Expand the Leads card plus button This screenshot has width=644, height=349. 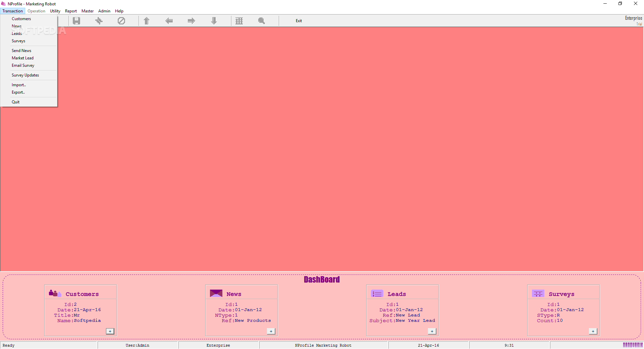coord(432,331)
